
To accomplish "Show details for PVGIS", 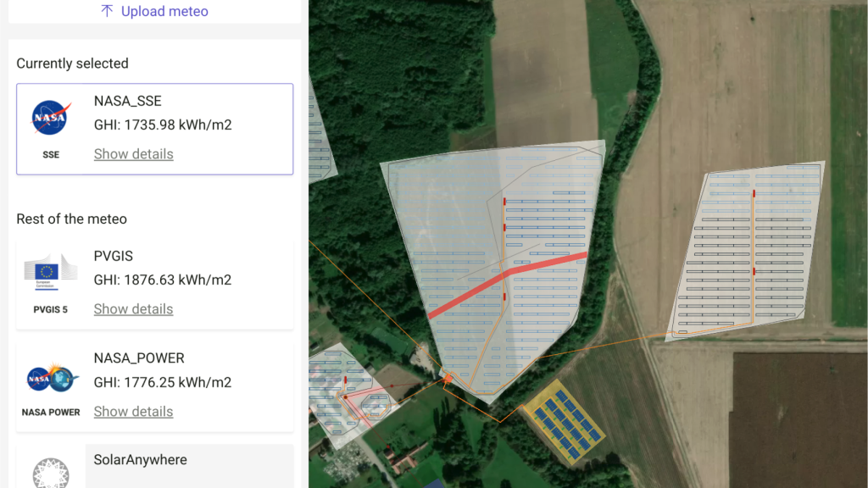I will (x=133, y=308).
